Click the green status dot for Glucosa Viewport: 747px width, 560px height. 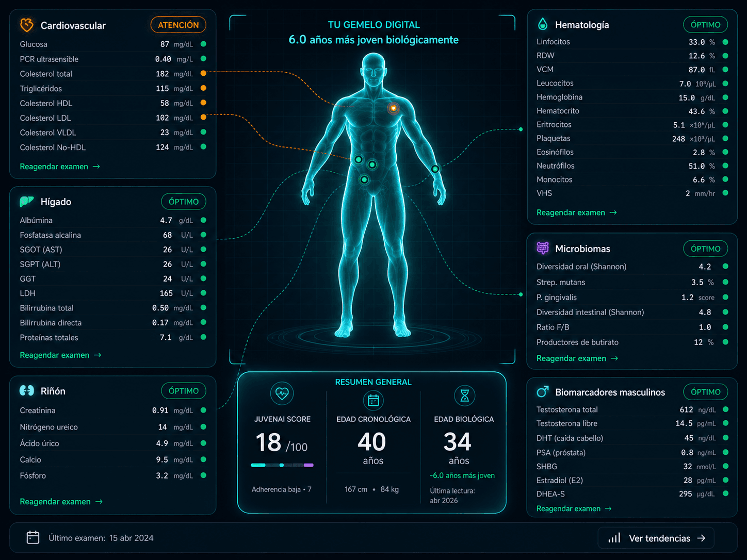pos(203,44)
